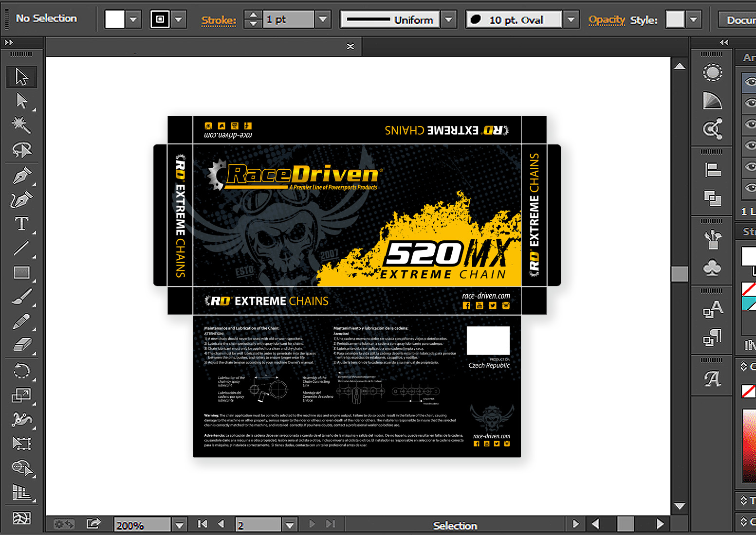756x535 pixels.
Task: Open the Uniform width profile dropdown
Action: point(449,20)
